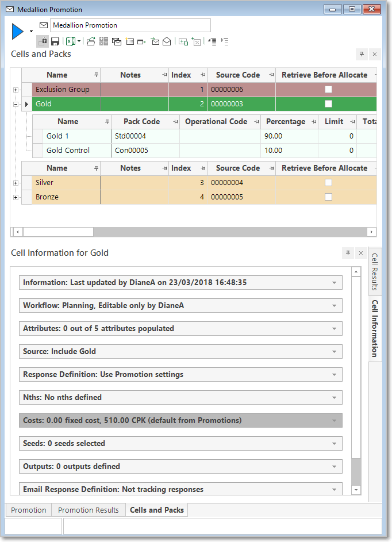Image resolution: width=392 pixels, height=542 pixels.
Task: Toggle Retrieve Before Allocate for Bronze
Action: coord(328,197)
